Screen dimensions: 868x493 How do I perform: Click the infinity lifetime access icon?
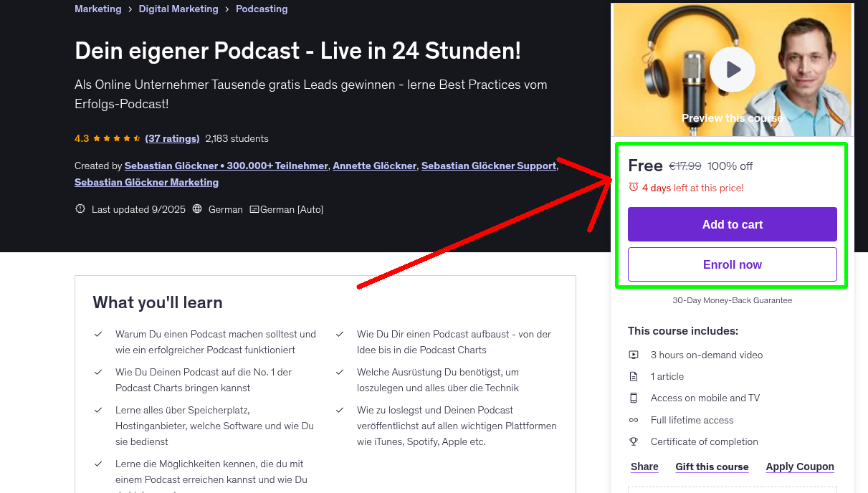(634, 420)
